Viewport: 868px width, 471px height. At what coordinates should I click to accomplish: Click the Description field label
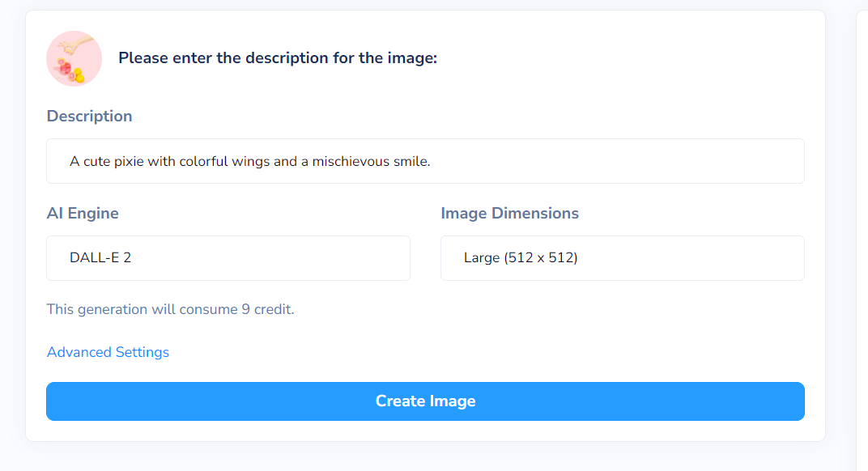click(89, 117)
